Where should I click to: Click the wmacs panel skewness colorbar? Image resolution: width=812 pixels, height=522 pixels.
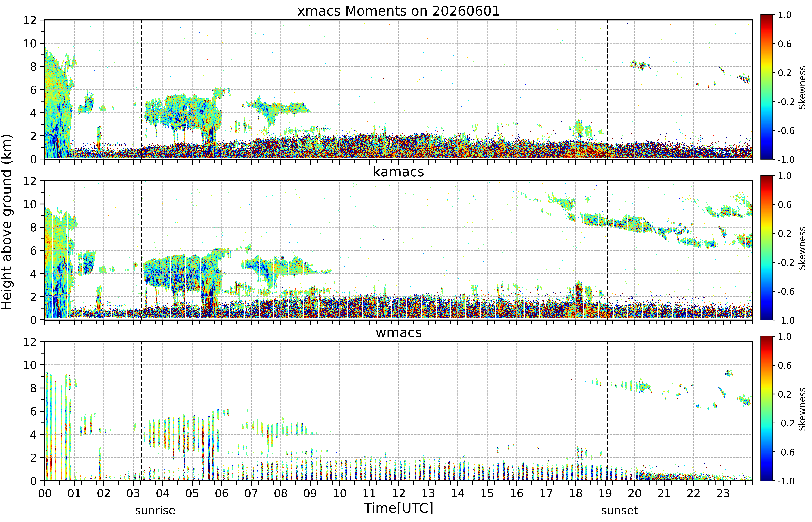767,408
